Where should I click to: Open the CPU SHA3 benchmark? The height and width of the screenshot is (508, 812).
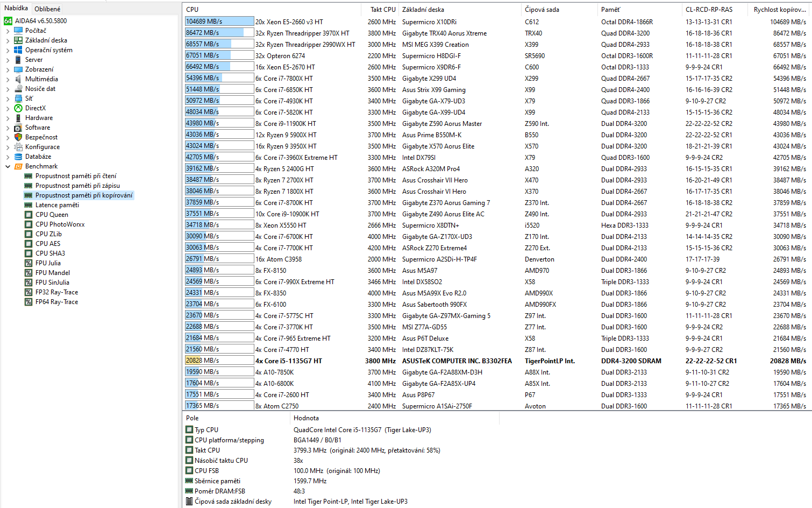pyautogui.click(x=50, y=253)
